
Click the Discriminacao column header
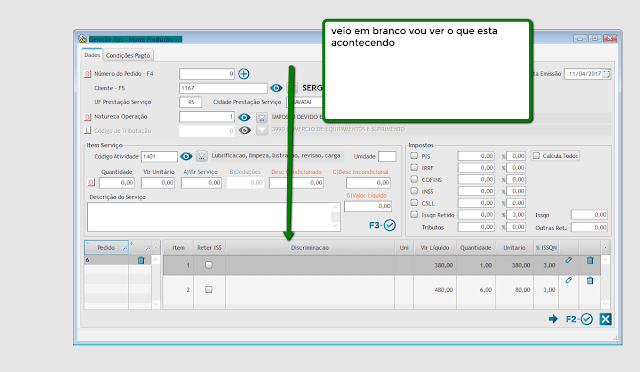coord(310,247)
